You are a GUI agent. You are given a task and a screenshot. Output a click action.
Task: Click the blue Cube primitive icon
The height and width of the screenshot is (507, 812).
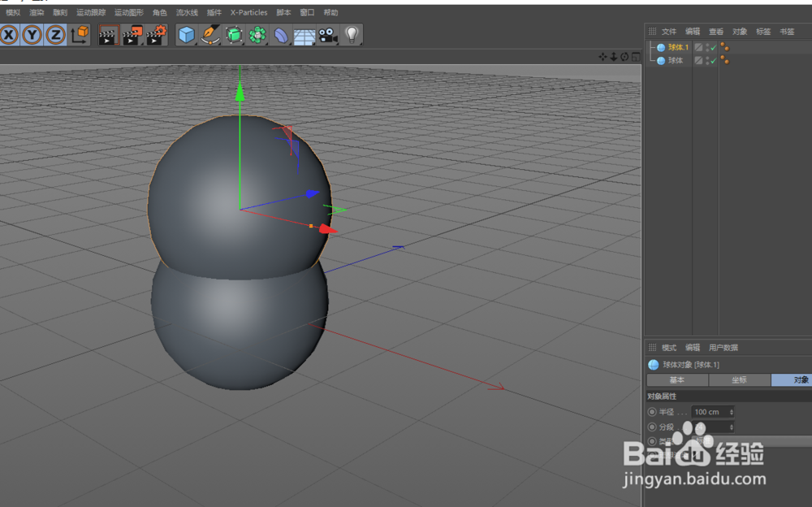[187, 35]
